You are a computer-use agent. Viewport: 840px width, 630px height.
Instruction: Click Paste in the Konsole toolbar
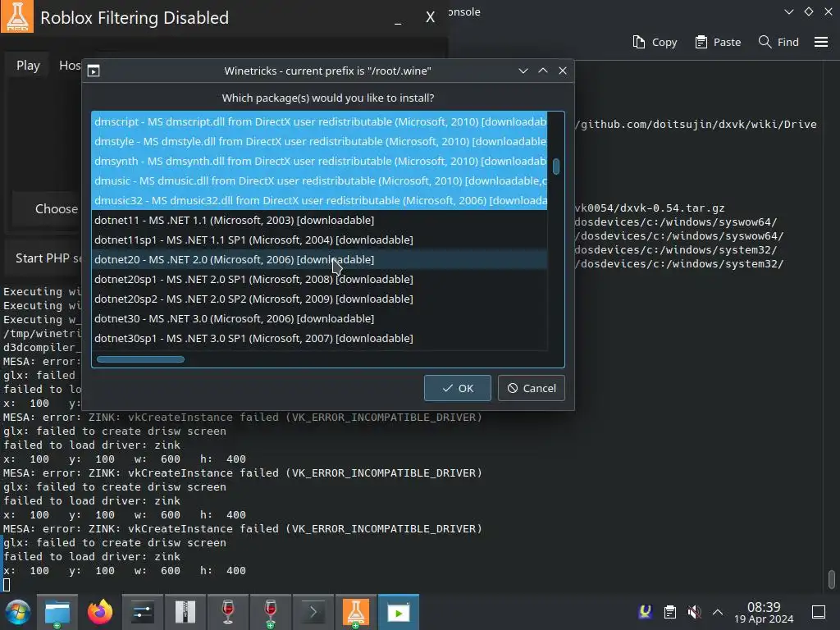click(718, 42)
